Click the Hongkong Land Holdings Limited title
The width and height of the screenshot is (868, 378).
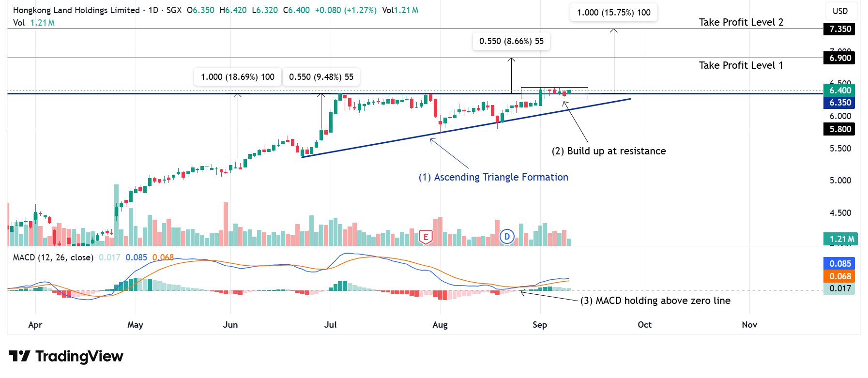[x=76, y=10]
